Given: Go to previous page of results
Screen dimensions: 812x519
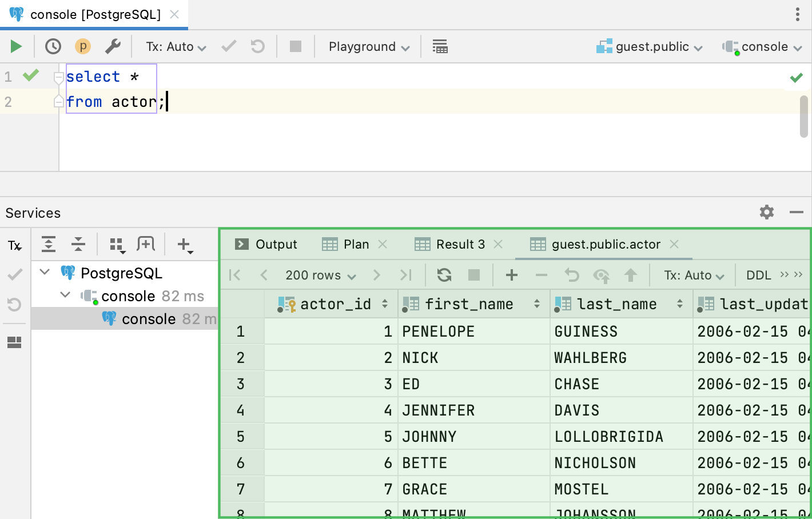Looking at the screenshot, I should (x=264, y=275).
